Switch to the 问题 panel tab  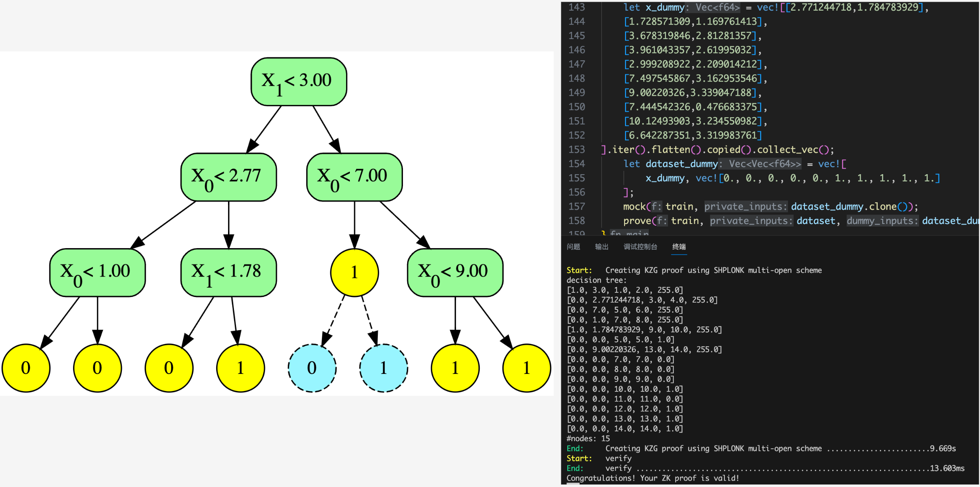click(x=573, y=247)
